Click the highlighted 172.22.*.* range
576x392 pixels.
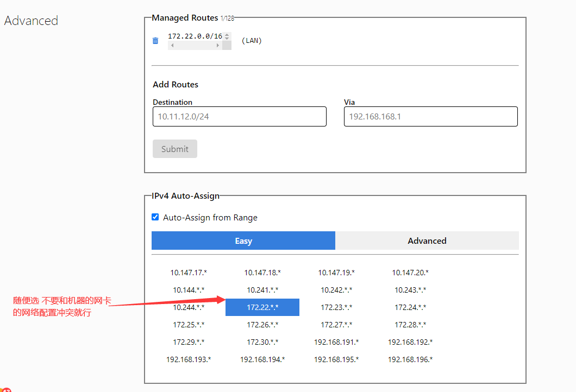(x=262, y=307)
